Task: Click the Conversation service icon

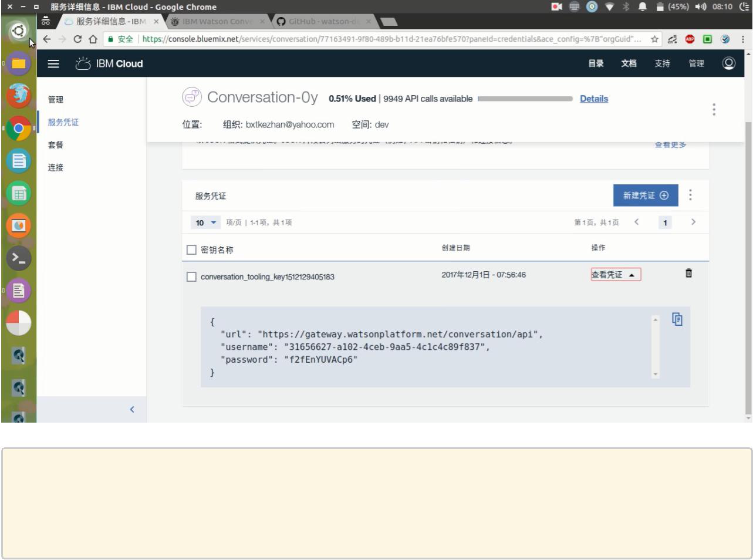Action: (192, 97)
